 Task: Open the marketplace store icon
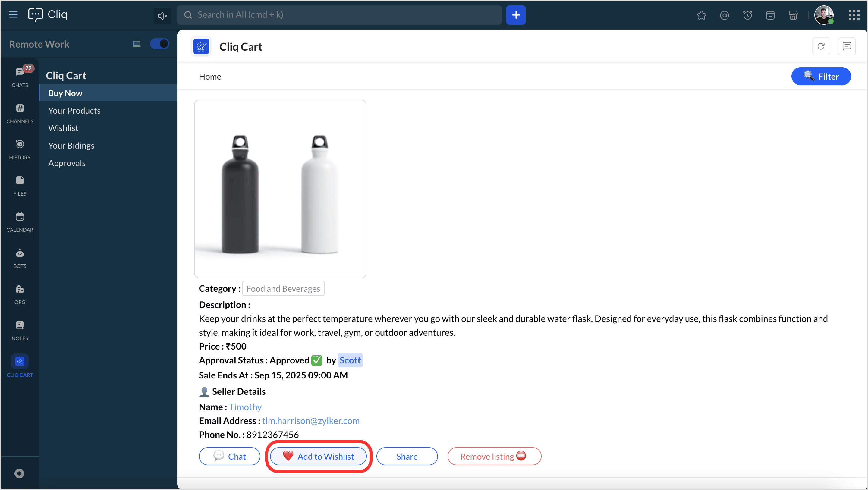pyautogui.click(x=793, y=15)
